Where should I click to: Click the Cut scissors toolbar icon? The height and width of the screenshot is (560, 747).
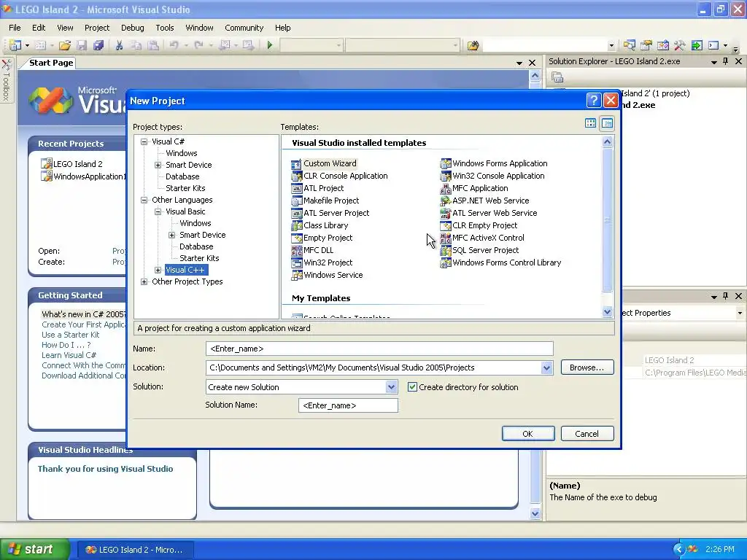[x=119, y=45]
